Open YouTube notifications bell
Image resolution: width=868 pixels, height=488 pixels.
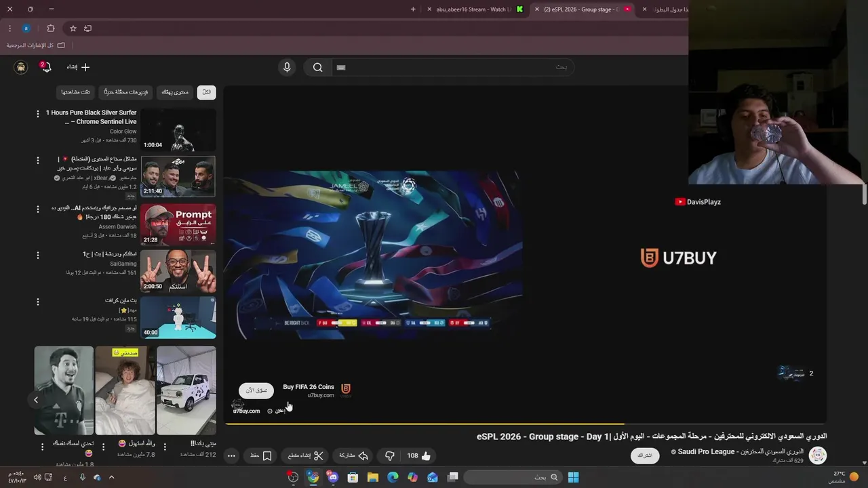pos(45,67)
